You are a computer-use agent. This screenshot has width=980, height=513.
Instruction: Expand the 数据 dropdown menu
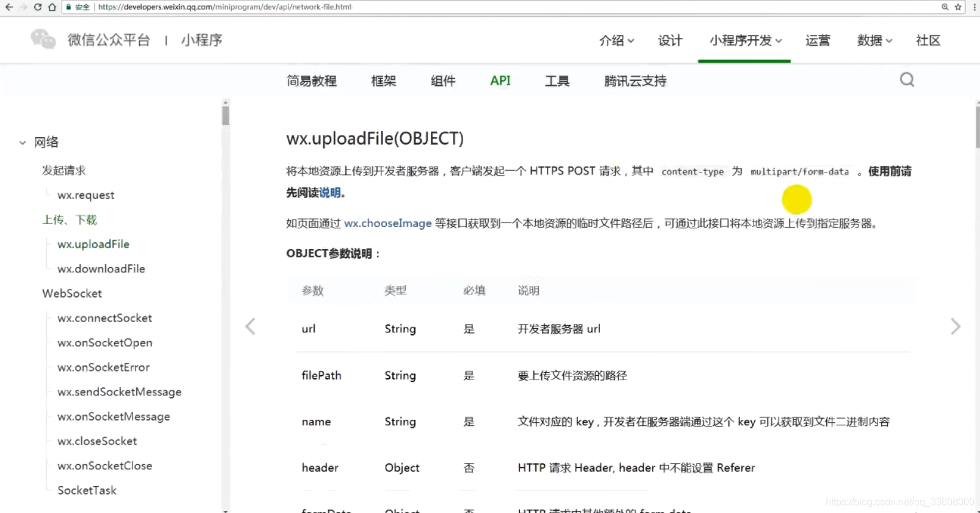pyautogui.click(x=874, y=41)
